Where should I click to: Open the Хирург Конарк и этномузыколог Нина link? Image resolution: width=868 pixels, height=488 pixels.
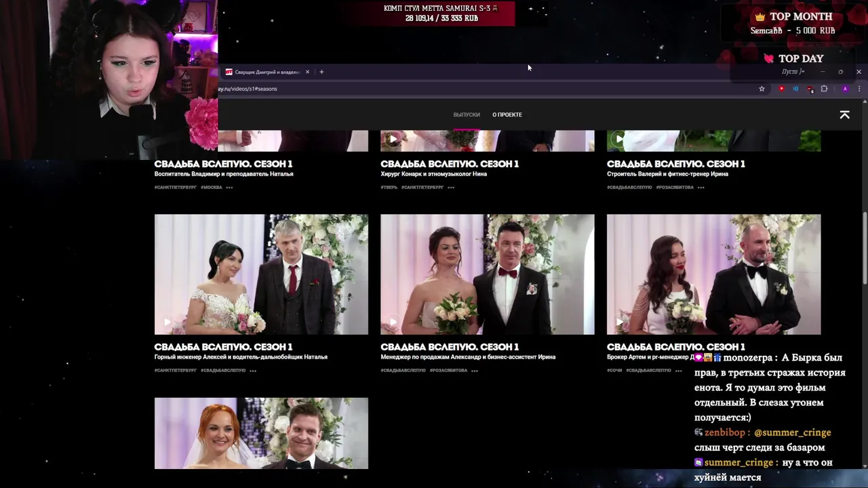click(434, 174)
